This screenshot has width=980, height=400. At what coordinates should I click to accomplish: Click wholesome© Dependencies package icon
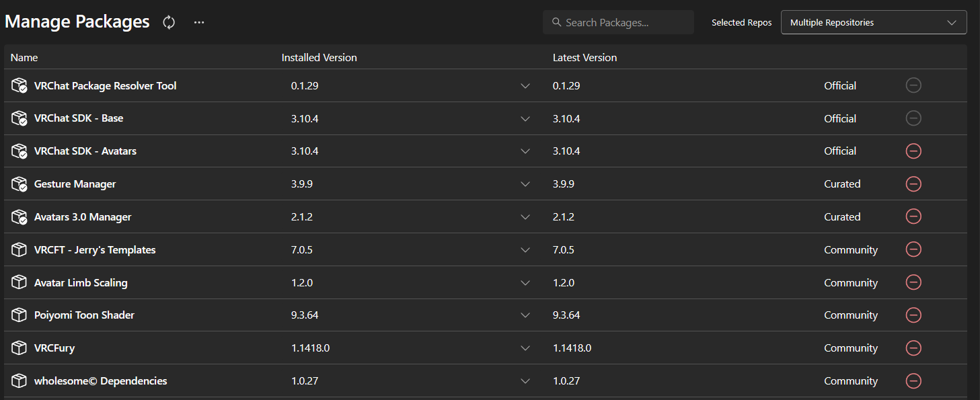tap(20, 381)
